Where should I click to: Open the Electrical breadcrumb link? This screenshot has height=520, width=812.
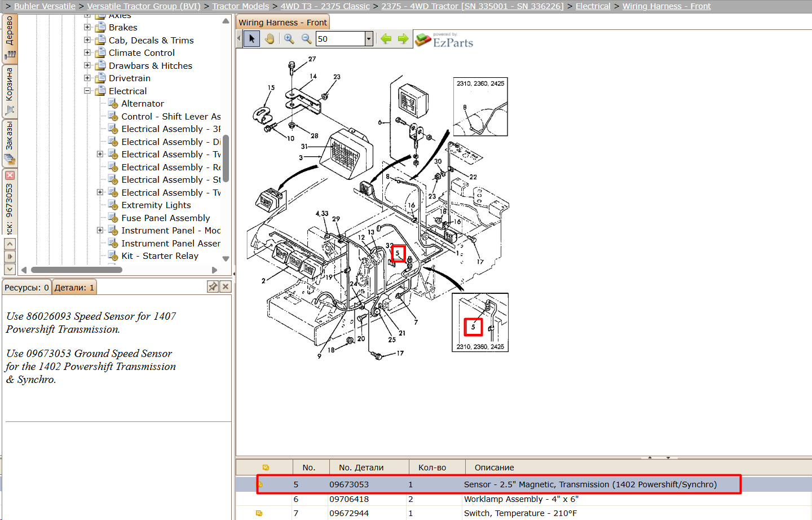pyautogui.click(x=593, y=6)
